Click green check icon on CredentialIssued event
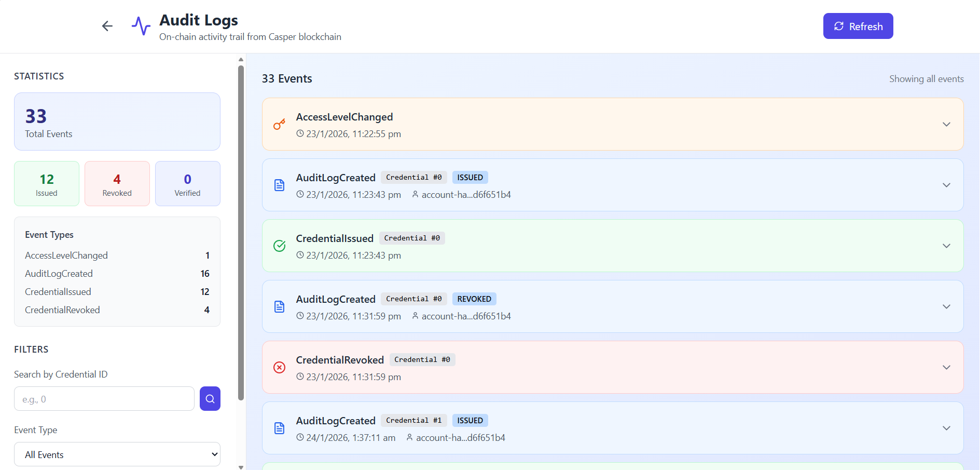The image size is (980, 470). (279, 246)
